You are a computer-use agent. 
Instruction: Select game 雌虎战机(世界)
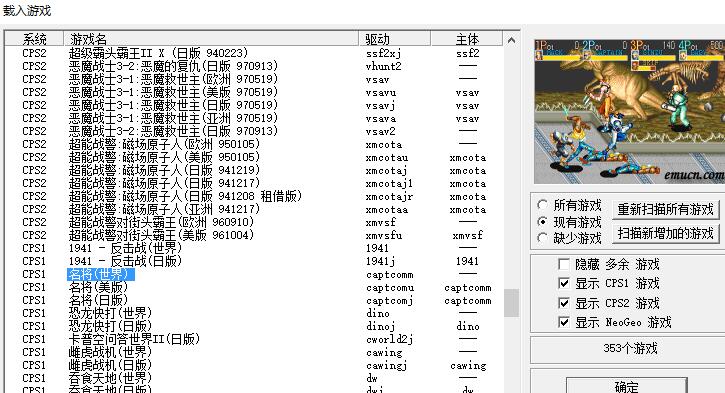pos(110,352)
